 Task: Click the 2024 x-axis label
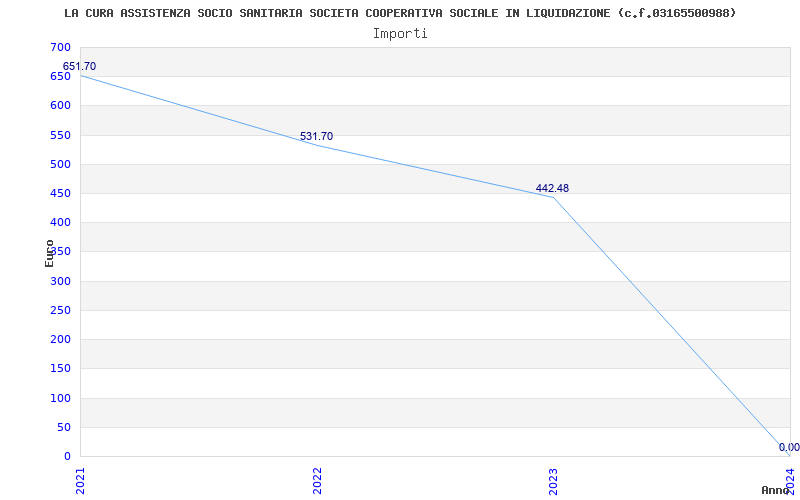coord(790,481)
